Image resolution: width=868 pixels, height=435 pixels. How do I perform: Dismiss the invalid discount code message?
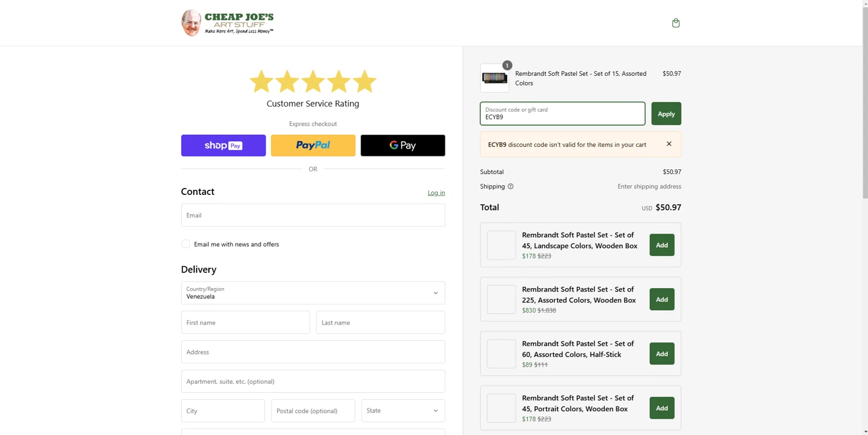(669, 144)
